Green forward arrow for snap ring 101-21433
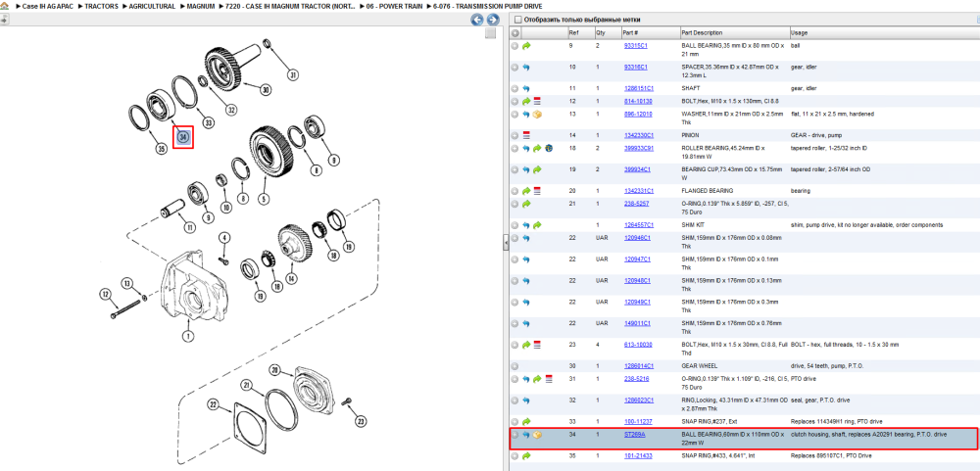The height and width of the screenshot is (471, 980). pos(526,456)
